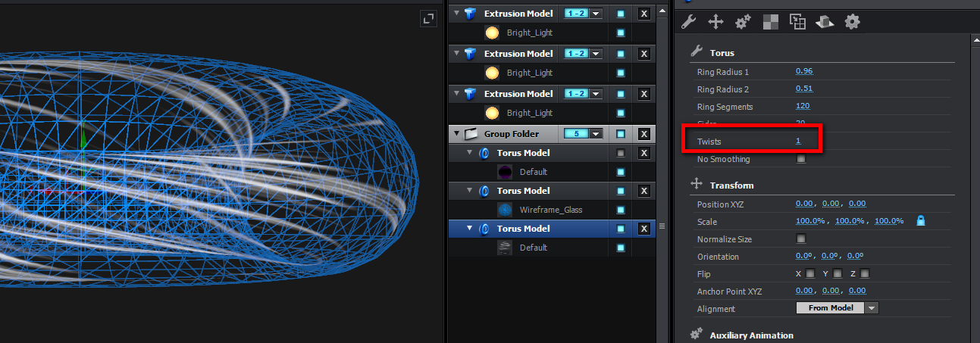Viewport: 980px width, 343px height.
Task: Edit the Position Z value
Action: [x=857, y=204]
